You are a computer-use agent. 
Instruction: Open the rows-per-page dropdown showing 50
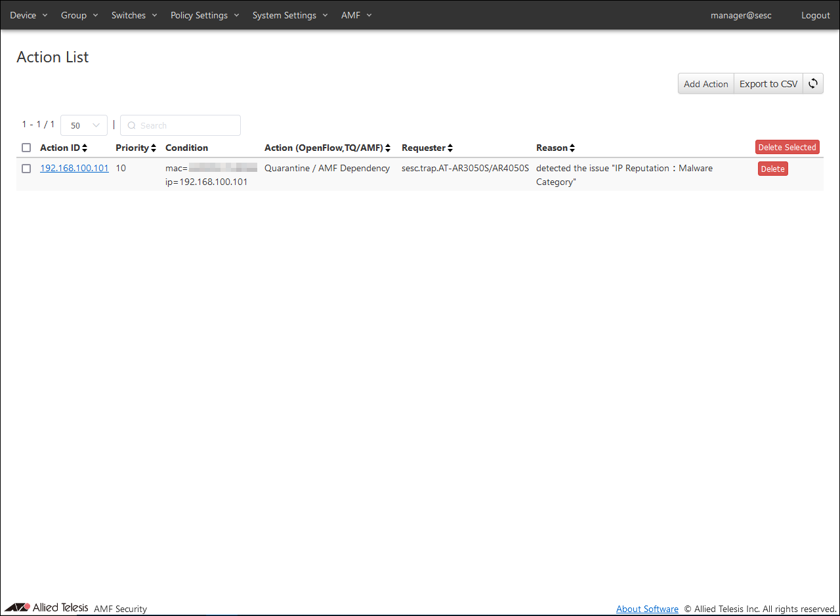coord(84,125)
